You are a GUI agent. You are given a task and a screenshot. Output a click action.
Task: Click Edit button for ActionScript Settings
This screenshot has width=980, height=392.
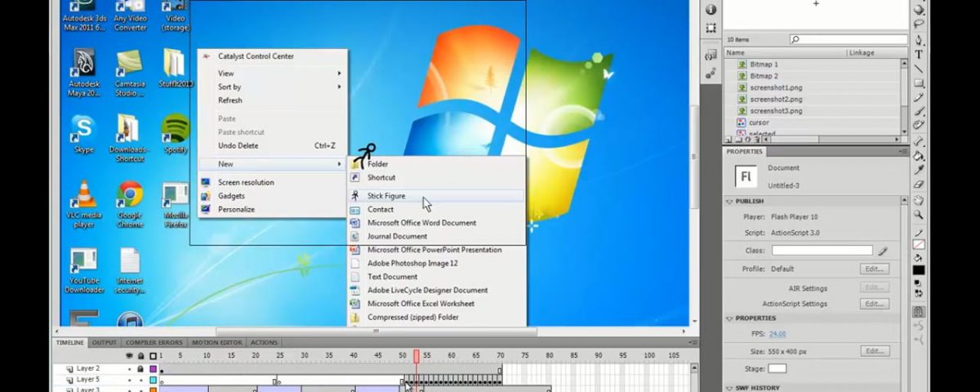874,304
